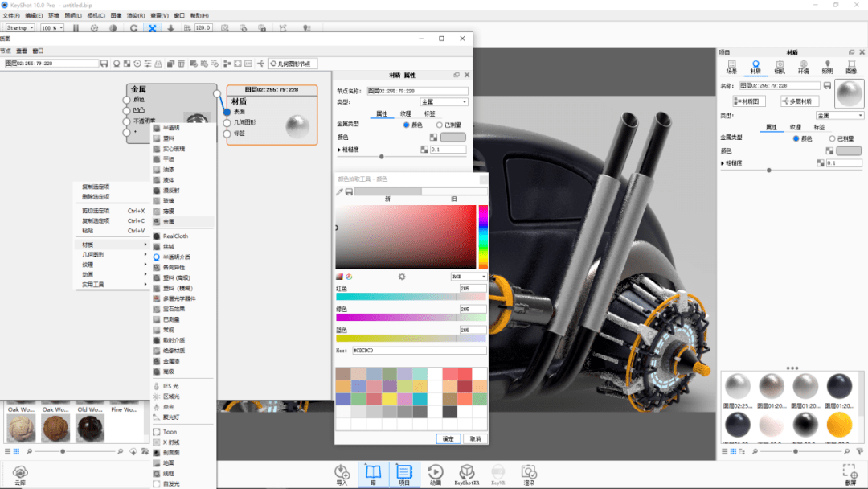Click the 云库 (Cloud Library) icon

coord(19,474)
